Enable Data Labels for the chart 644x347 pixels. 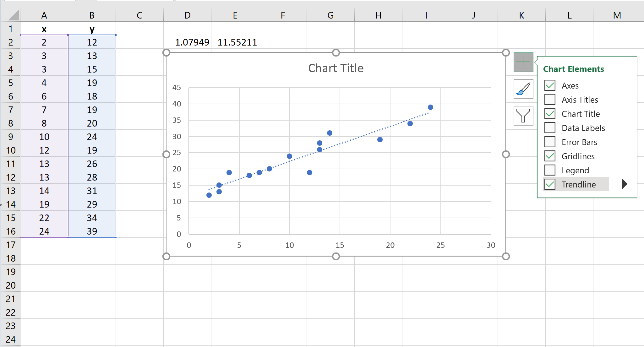(550, 128)
